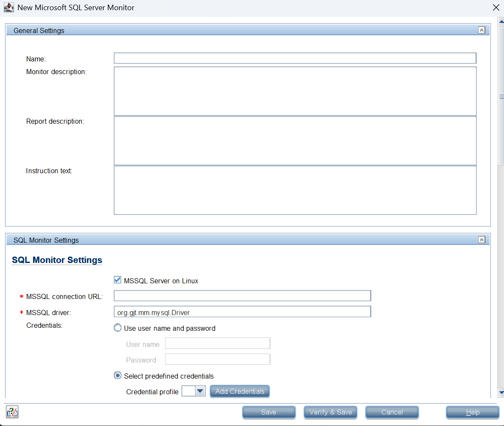Image resolution: width=504 pixels, height=426 pixels.
Task: Focus the MSSQL connection URL field
Action: coord(242,296)
